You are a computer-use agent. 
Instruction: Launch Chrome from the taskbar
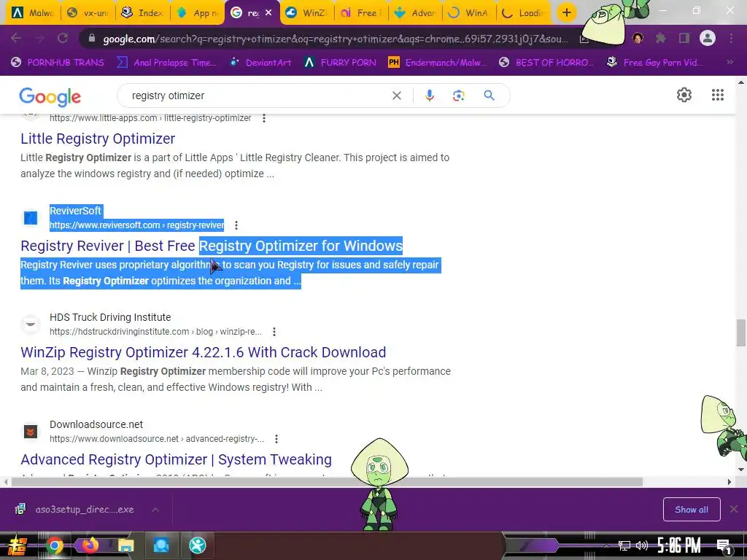[x=54, y=545]
